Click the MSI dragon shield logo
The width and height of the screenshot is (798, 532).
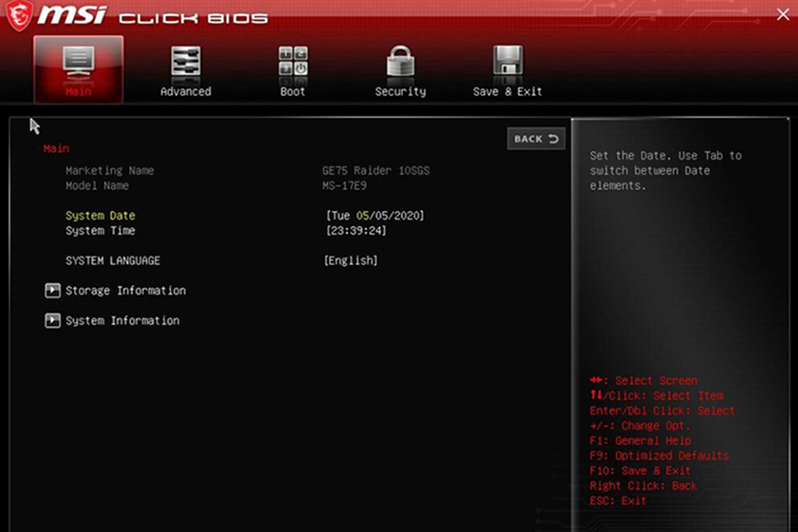(x=19, y=16)
